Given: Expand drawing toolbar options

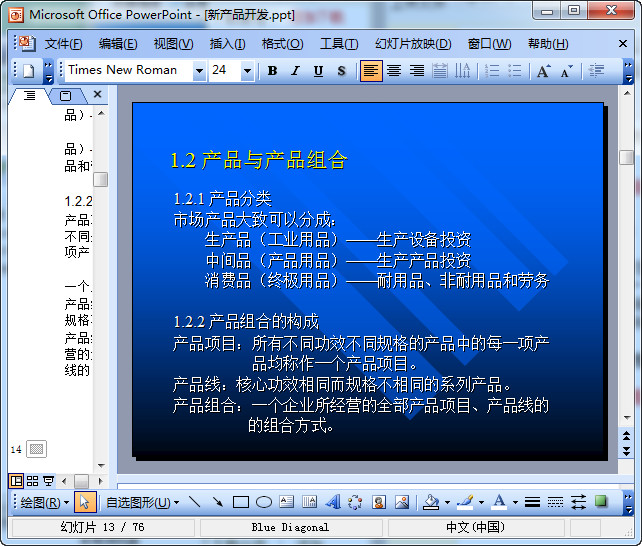Looking at the screenshot, I should 628,503.
